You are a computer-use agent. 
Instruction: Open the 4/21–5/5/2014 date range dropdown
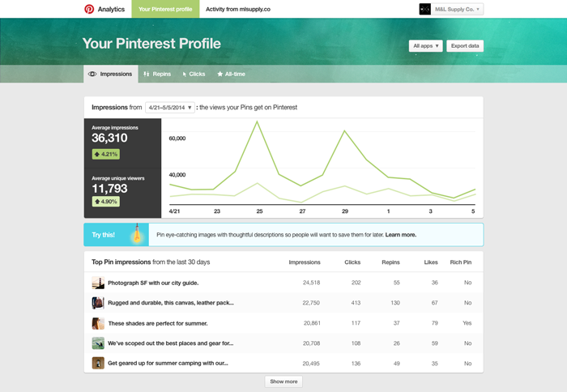pyautogui.click(x=170, y=107)
